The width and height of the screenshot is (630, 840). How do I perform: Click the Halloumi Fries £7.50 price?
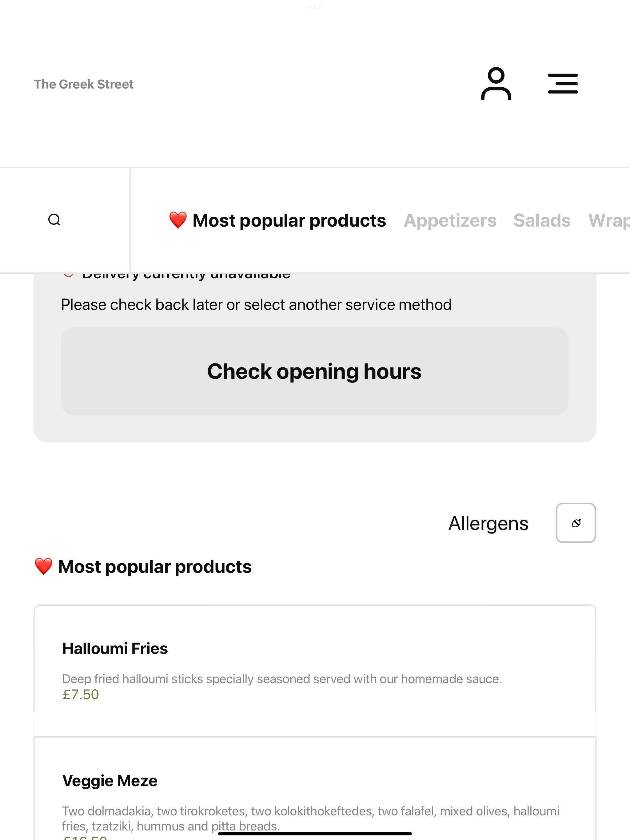click(81, 695)
